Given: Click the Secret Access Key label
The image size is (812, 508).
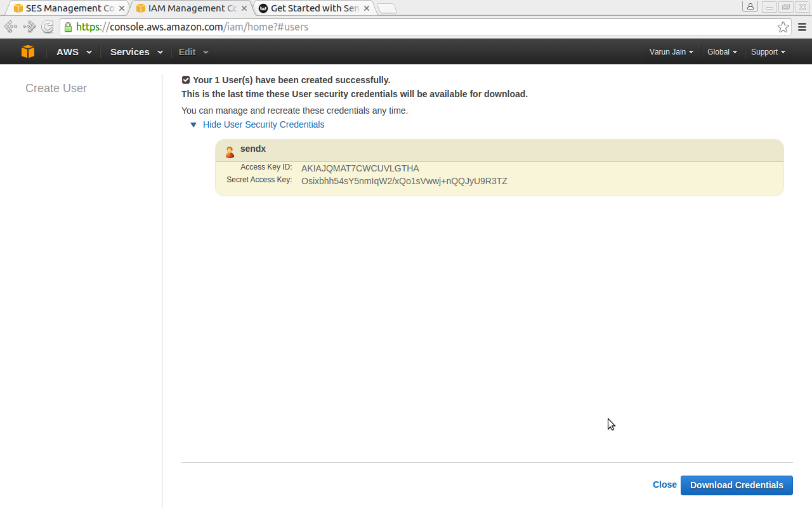Looking at the screenshot, I should coord(259,180).
